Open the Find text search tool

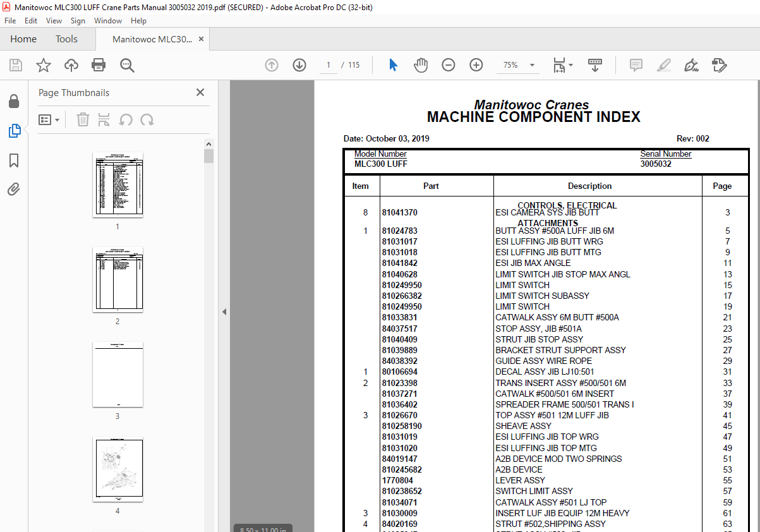127,65
